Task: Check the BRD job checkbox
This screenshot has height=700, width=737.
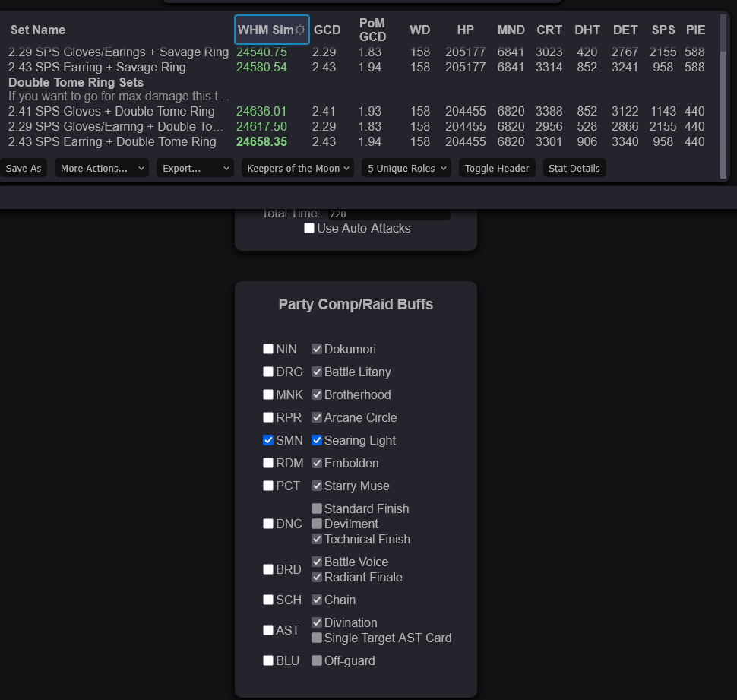Action: tap(268, 569)
